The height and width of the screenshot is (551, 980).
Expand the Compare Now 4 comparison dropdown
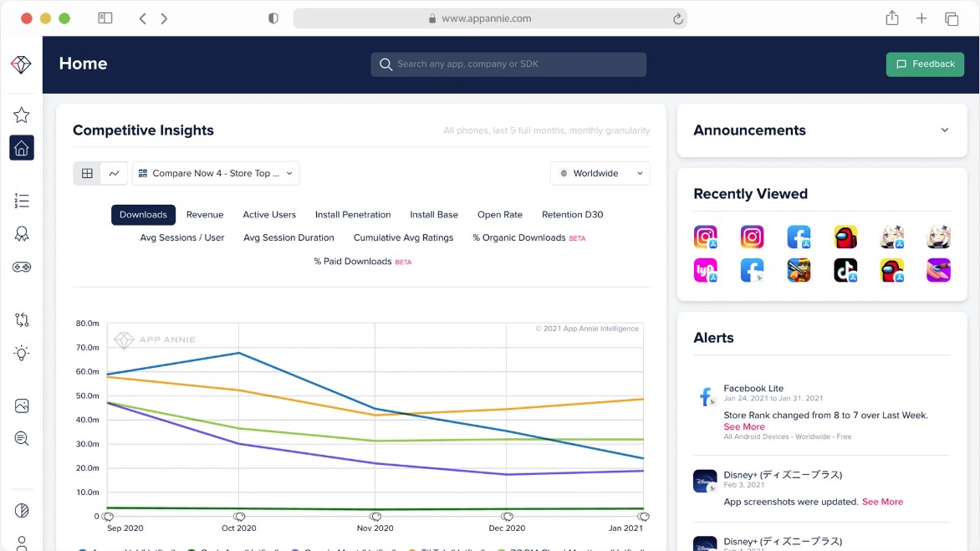[216, 173]
